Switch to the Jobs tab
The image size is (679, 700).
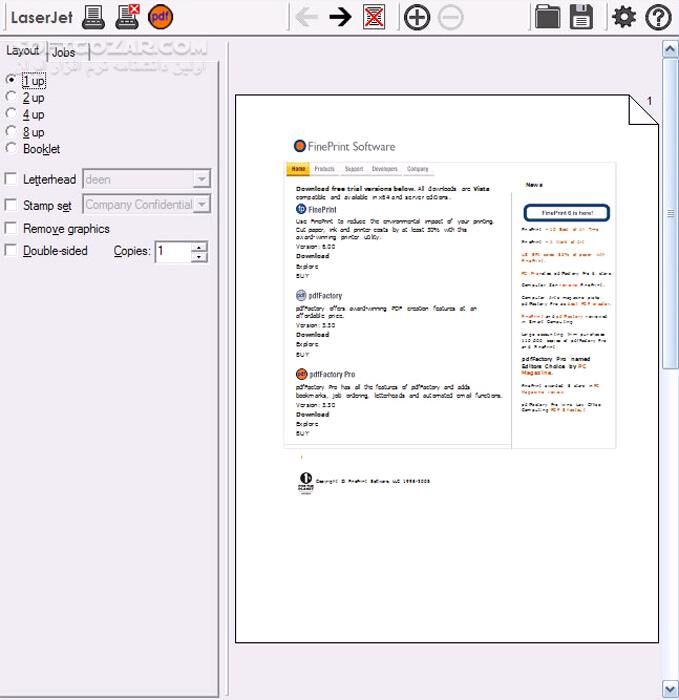point(63,53)
